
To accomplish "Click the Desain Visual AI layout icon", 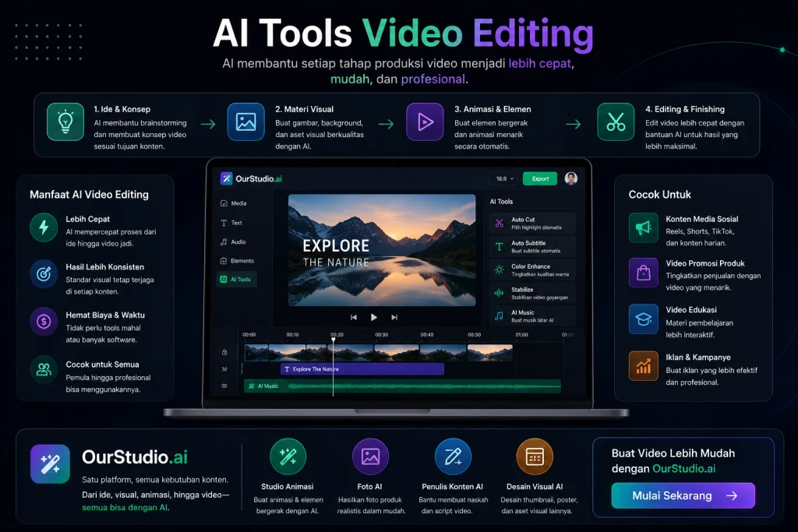I will pos(535,456).
